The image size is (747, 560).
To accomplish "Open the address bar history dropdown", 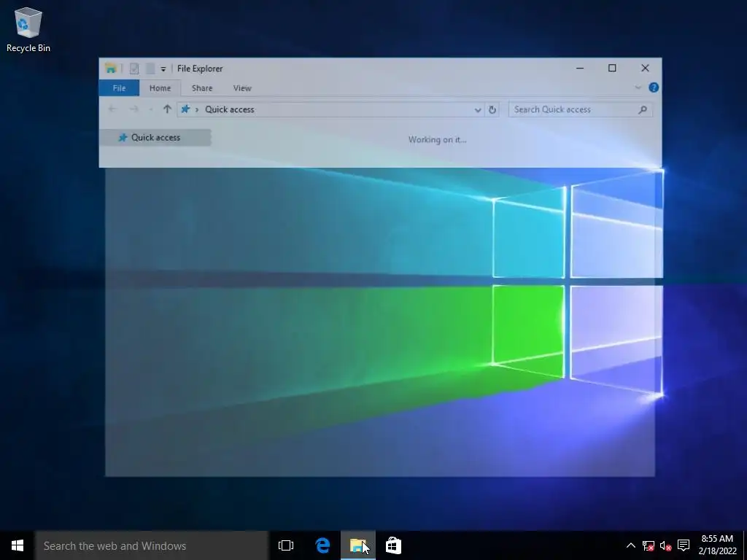I will [x=478, y=109].
